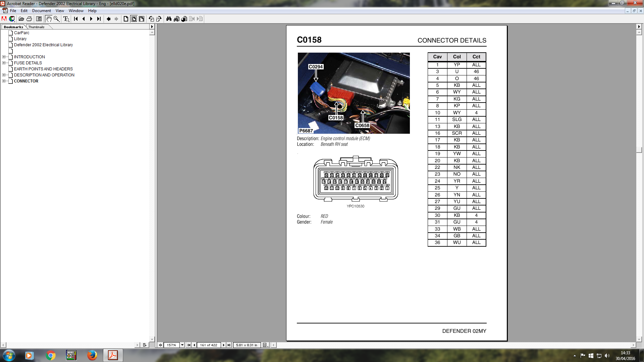The height and width of the screenshot is (362, 644).
Task: Click the 161 of 422 page field
Action: (209, 345)
